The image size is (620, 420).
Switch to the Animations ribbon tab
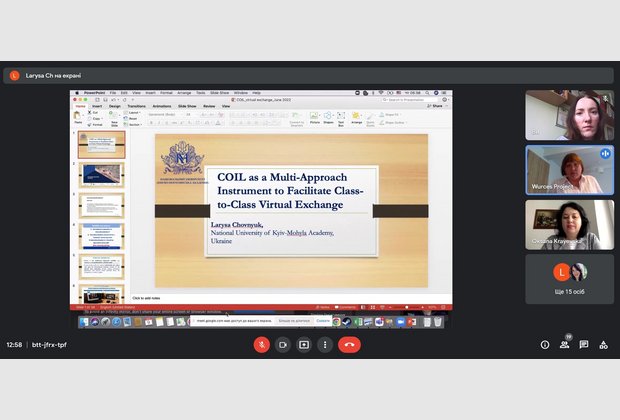pyautogui.click(x=162, y=106)
